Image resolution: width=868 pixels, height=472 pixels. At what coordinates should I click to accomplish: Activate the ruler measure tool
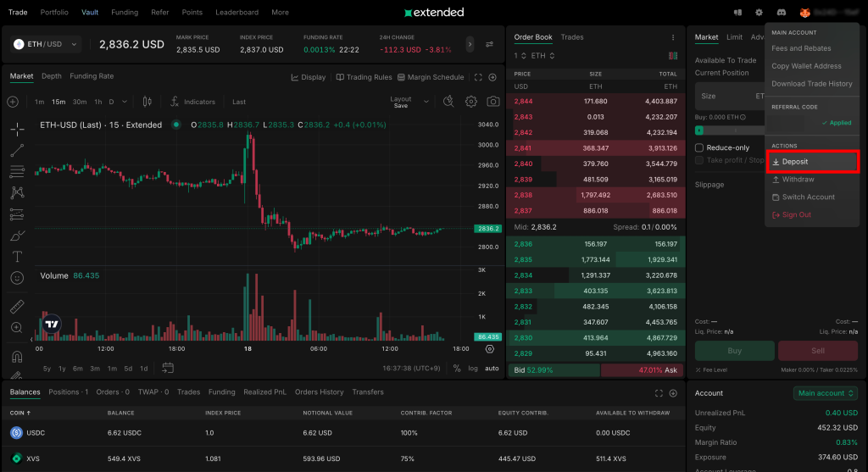coord(17,306)
